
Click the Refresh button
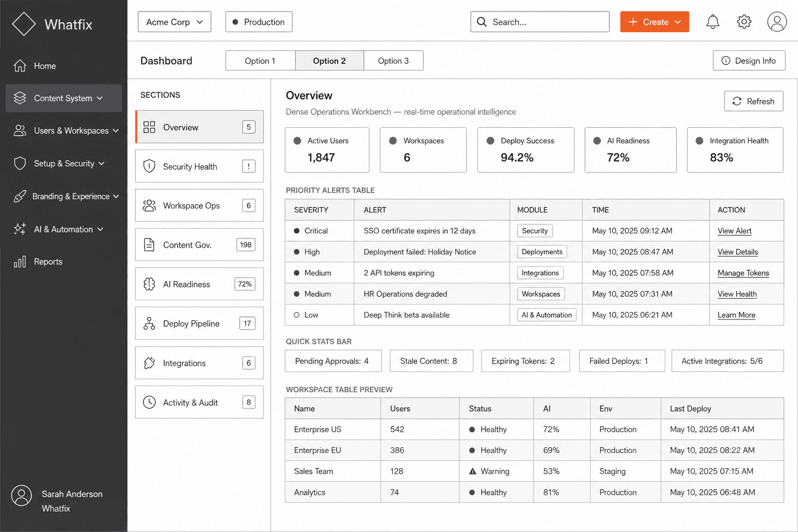(754, 101)
